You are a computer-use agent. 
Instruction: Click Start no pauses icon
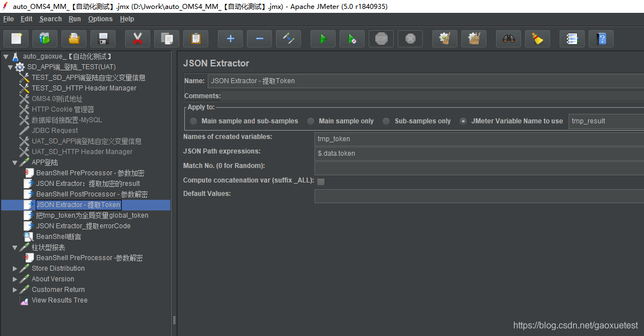coord(352,39)
